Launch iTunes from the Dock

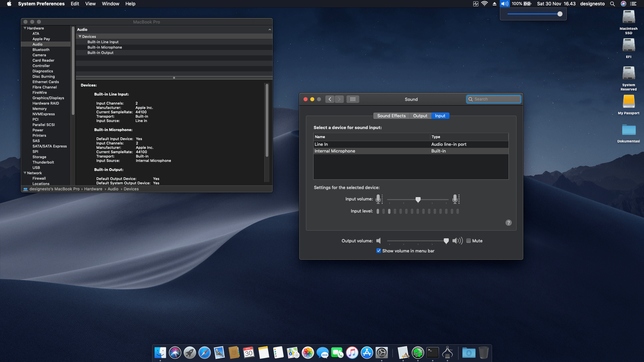pos(352,353)
